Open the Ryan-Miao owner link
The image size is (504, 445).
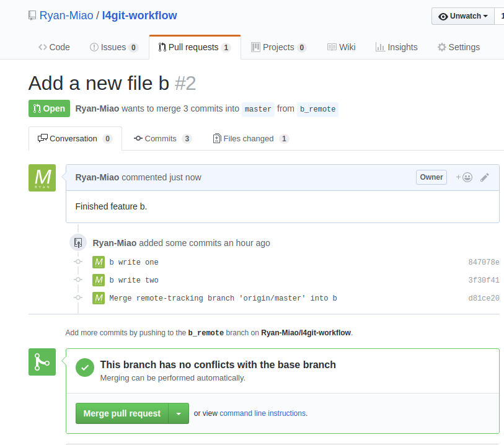tap(66, 15)
